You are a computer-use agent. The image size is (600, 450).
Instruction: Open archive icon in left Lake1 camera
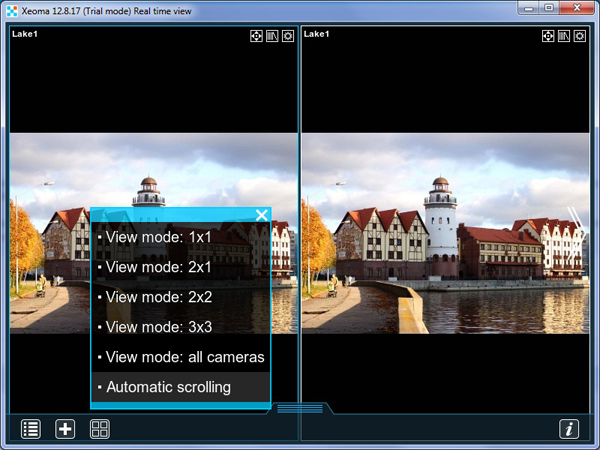[x=272, y=36]
